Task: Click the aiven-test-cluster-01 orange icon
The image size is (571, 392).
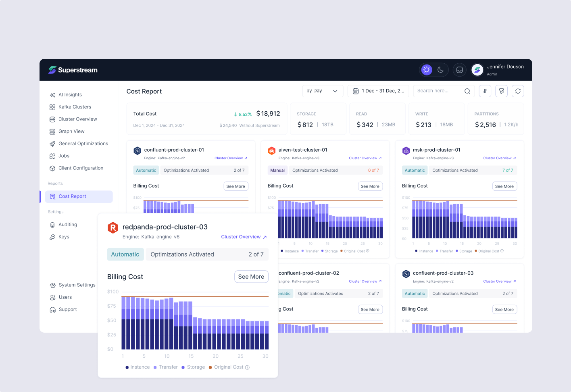Action: point(271,151)
